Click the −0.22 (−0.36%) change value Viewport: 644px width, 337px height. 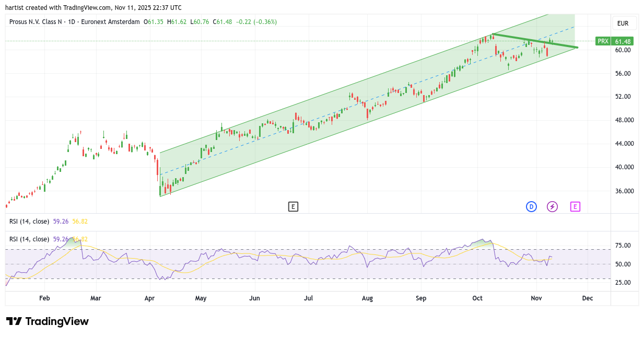[x=256, y=22]
